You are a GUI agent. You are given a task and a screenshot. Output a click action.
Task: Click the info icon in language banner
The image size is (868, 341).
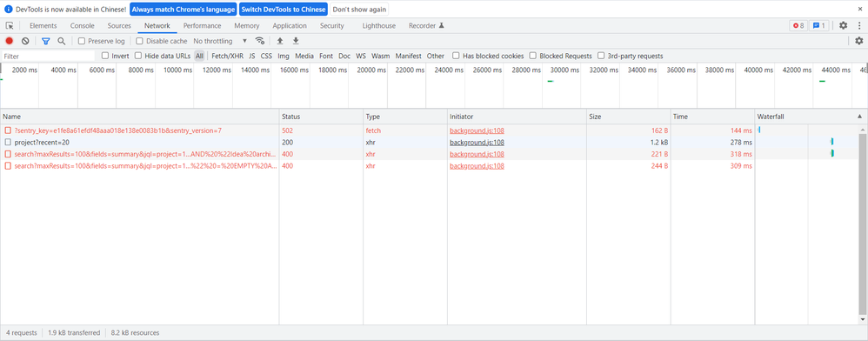click(9, 10)
